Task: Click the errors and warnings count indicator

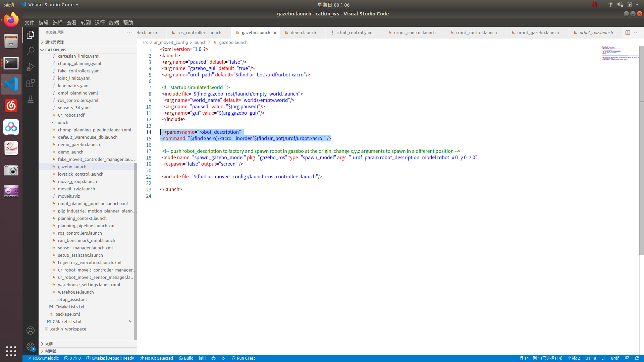Action: point(72,358)
